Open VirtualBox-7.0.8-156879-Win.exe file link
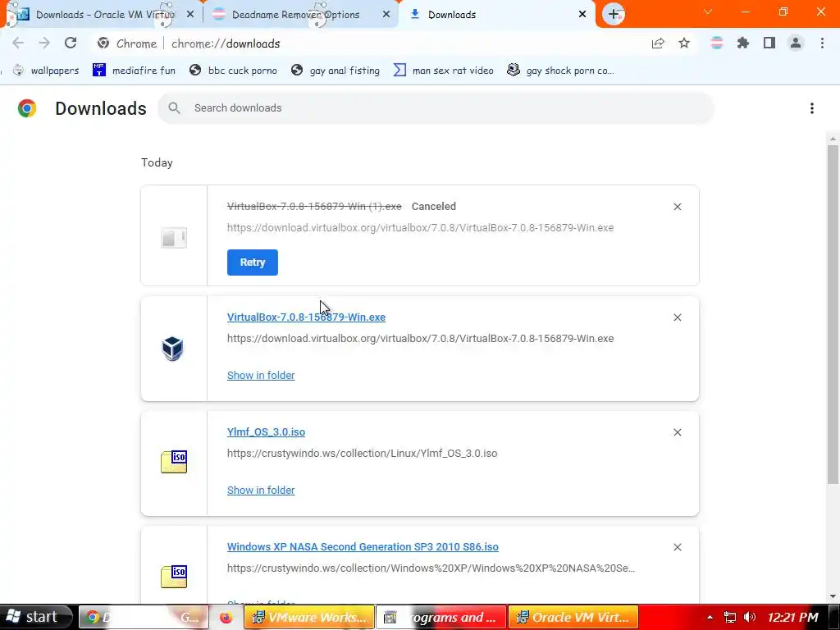Viewport: 840px width, 630px height. pyautogui.click(x=306, y=317)
